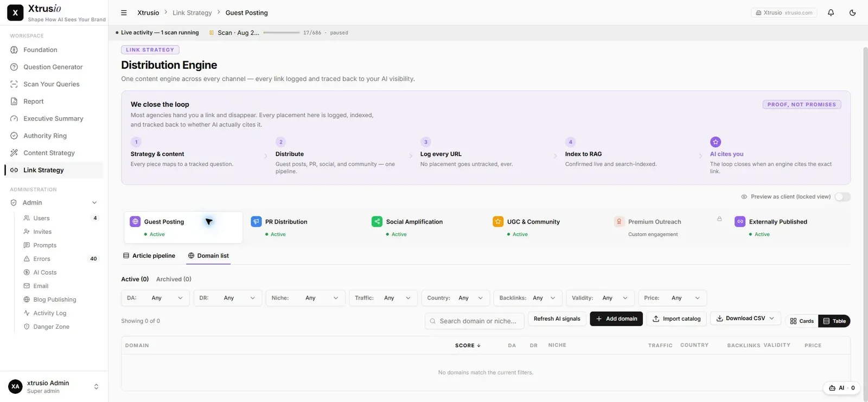This screenshot has width=868, height=402.
Task: Open the Price filter dropdown
Action: coord(672,298)
